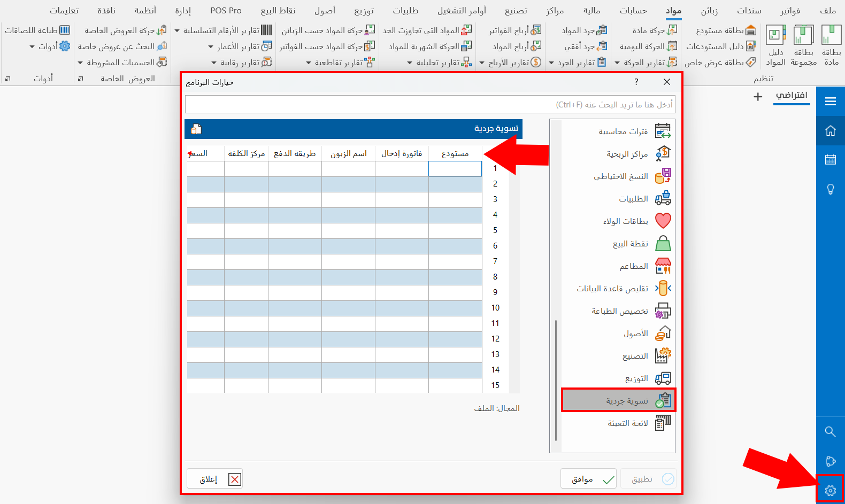The image size is (845, 504).
Task: Click the icon in تسوية جردية header
Action: 196,129
